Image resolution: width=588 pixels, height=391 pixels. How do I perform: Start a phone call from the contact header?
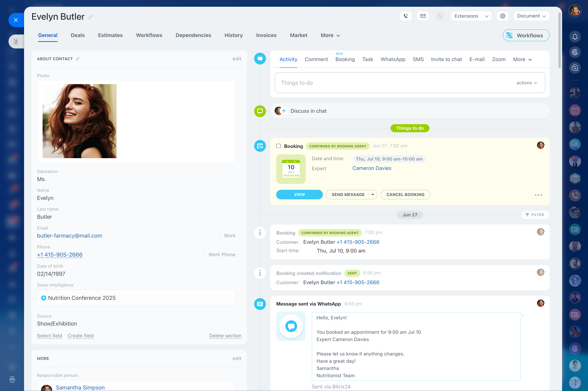click(406, 16)
